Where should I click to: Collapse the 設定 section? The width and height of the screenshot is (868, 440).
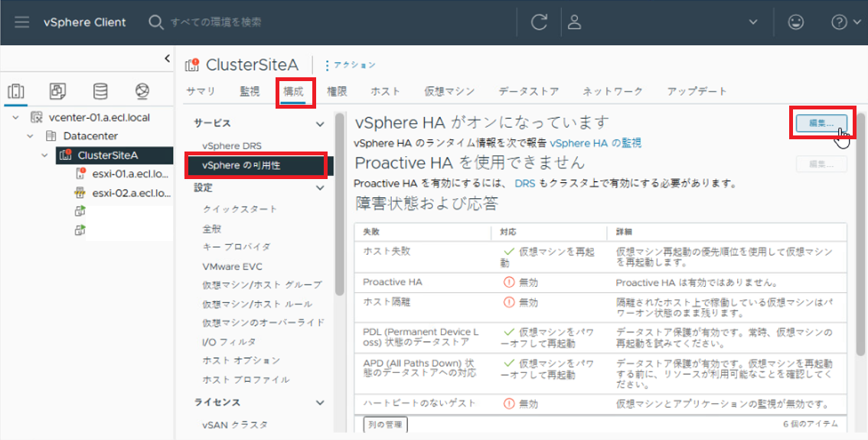tap(320, 187)
